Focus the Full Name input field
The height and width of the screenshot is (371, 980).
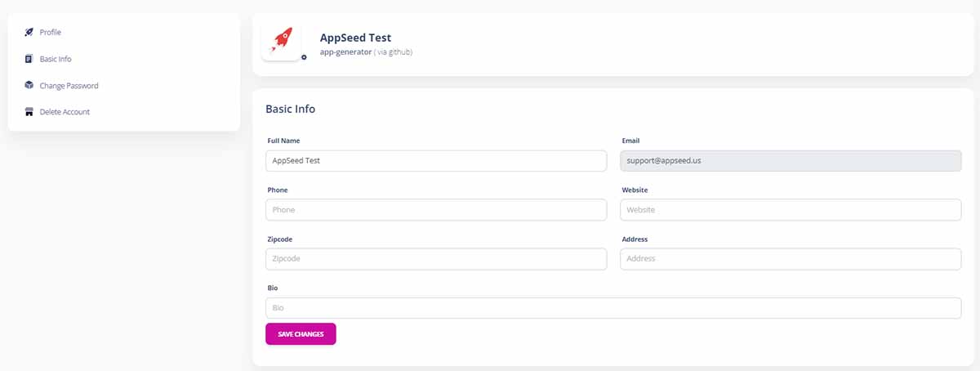(x=436, y=161)
